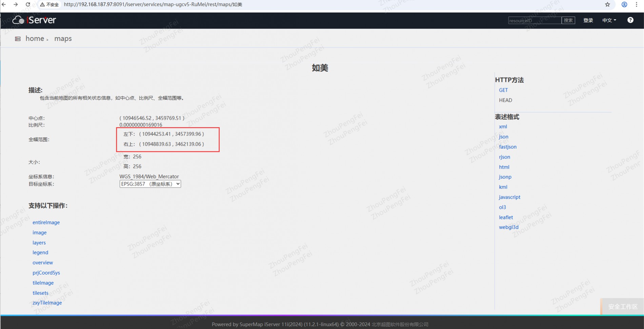Click the browser back arrow icon
The width and height of the screenshot is (644, 329).
coord(4,4)
